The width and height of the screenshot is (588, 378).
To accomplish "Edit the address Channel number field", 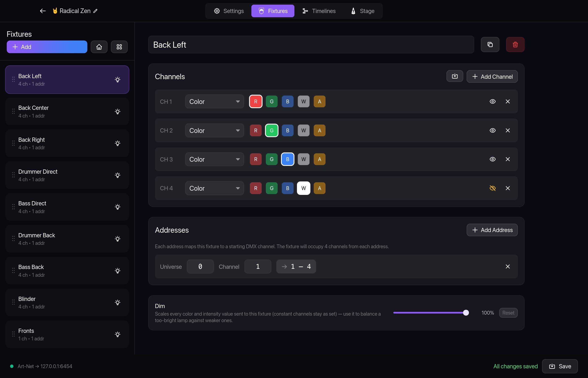I will 258,266.
